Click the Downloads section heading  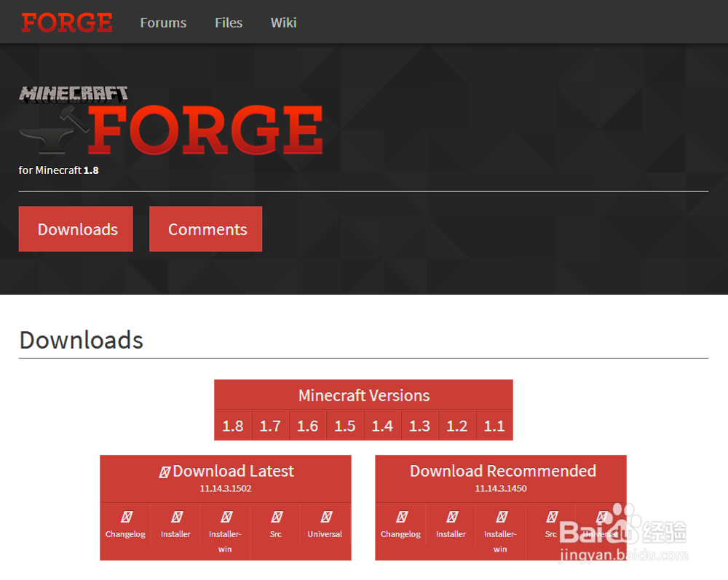click(82, 340)
